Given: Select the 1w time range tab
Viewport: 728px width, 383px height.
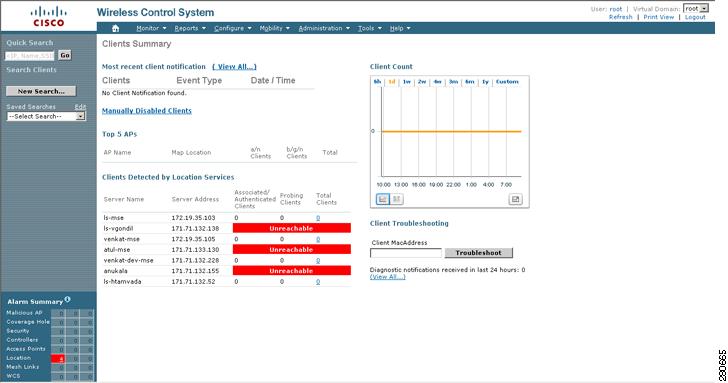Looking at the screenshot, I should pyautogui.click(x=407, y=82).
